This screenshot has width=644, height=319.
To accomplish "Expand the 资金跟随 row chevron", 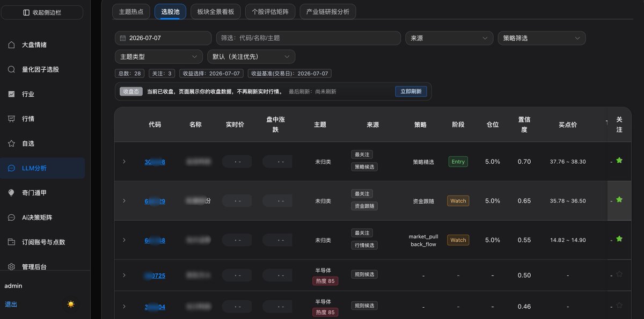I will (x=124, y=201).
